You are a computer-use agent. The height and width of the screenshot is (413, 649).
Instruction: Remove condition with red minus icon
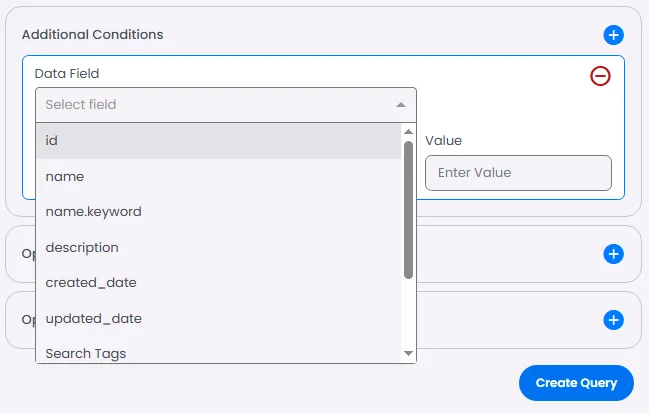point(600,75)
